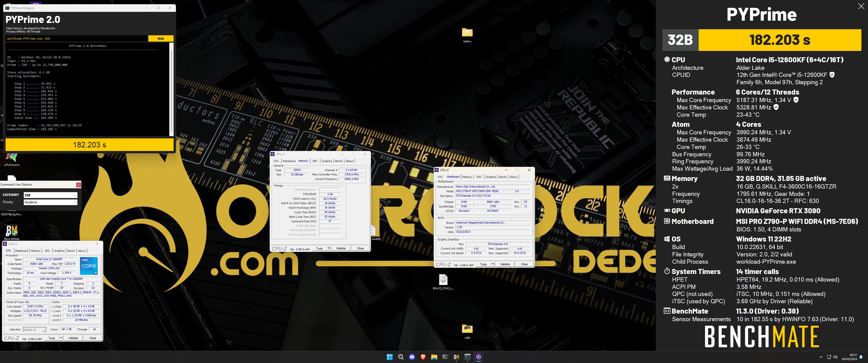
Task: Open the Windows Start menu
Action: (x=390, y=357)
